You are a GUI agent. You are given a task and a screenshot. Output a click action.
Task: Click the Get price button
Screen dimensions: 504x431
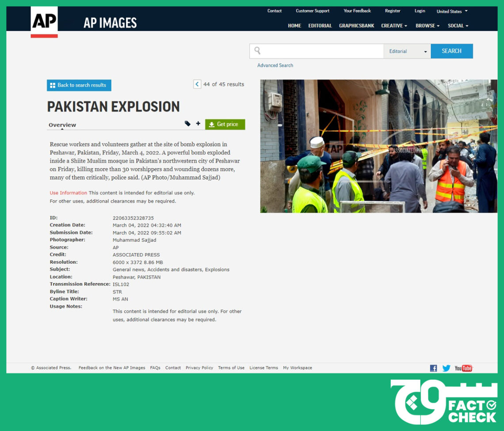(x=225, y=124)
